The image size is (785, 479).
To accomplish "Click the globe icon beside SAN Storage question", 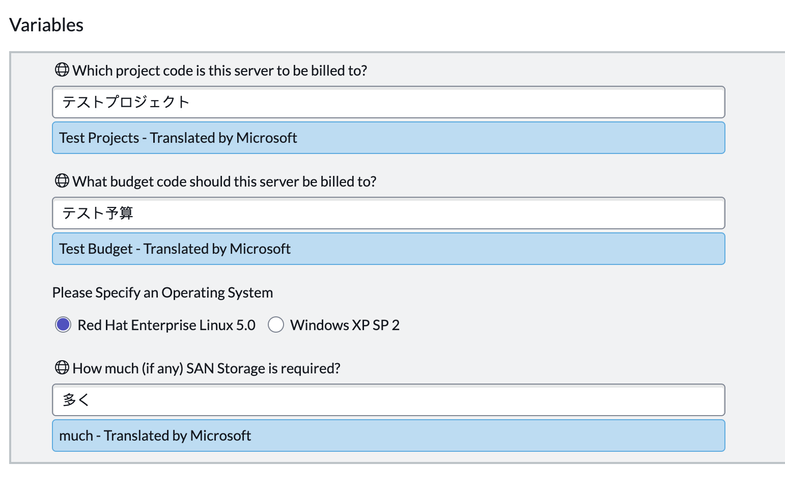I will (x=61, y=368).
